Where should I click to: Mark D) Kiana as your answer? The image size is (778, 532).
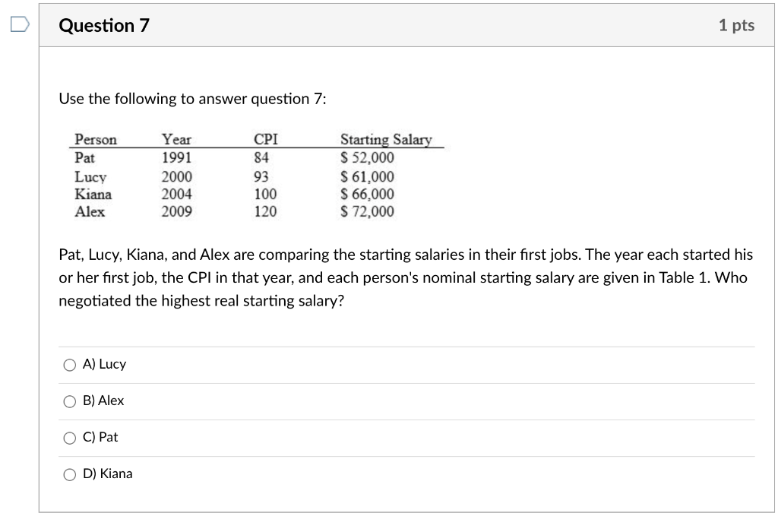point(68,473)
